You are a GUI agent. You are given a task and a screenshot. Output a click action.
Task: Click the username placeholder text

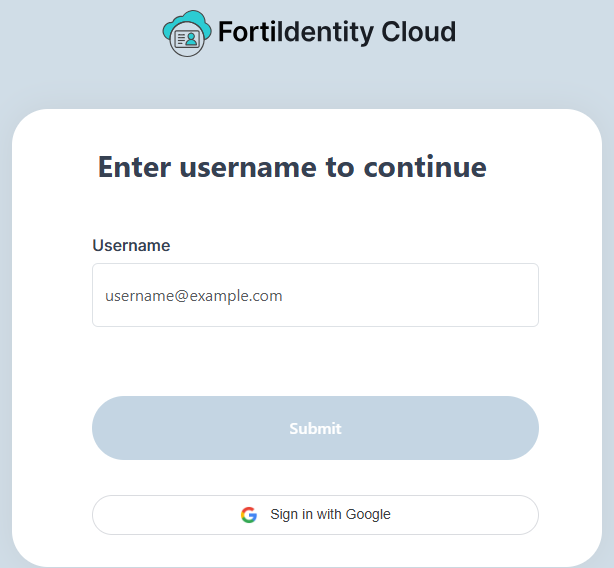point(194,296)
